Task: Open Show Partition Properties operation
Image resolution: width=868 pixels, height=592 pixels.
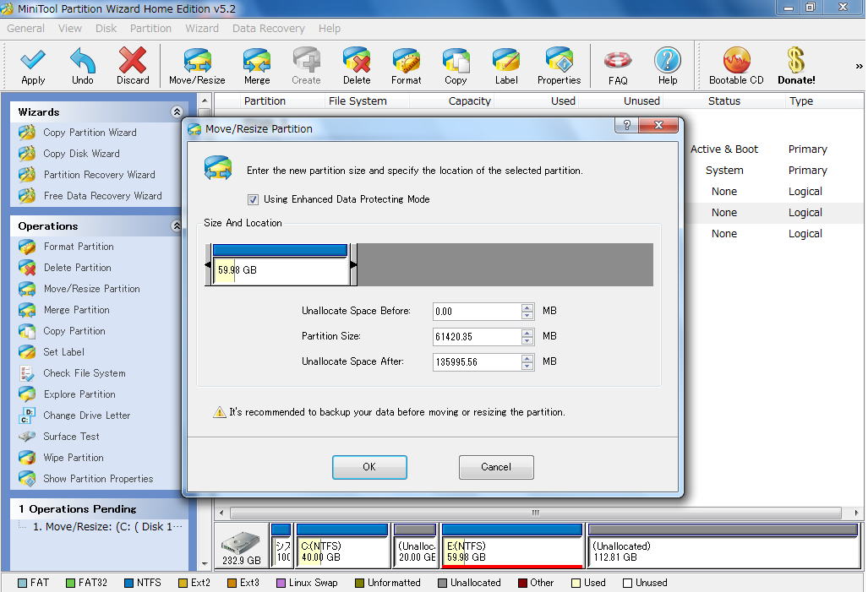Action: coord(98,479)
